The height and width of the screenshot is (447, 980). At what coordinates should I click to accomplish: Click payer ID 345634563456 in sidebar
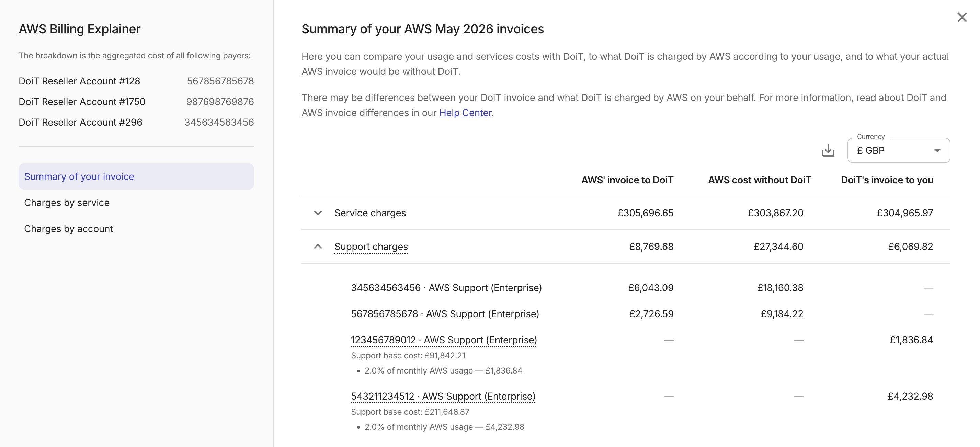click(x=219, y=122)
